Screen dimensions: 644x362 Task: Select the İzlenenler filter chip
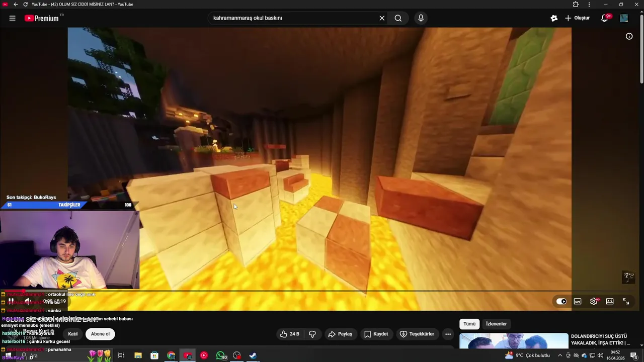click(x=496, y=324)
